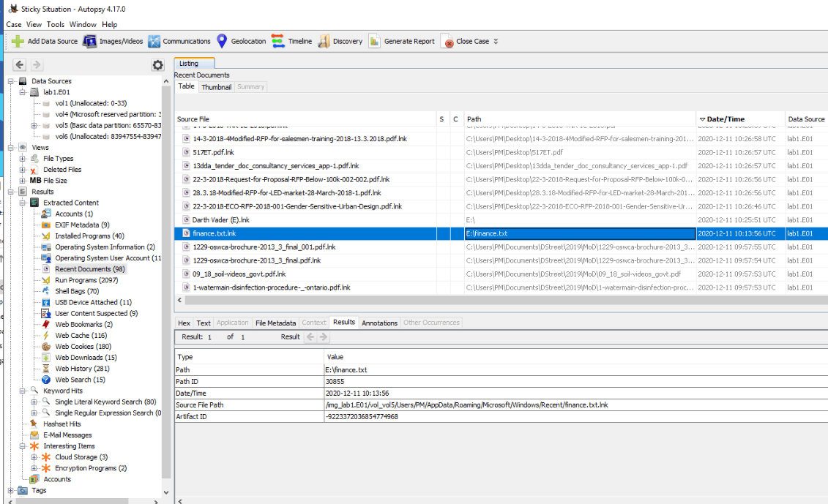
Task: Select 09_18_soil-videos_govt.pdf.lnk row
Action: pyautogui.click(x=501, y=274)
